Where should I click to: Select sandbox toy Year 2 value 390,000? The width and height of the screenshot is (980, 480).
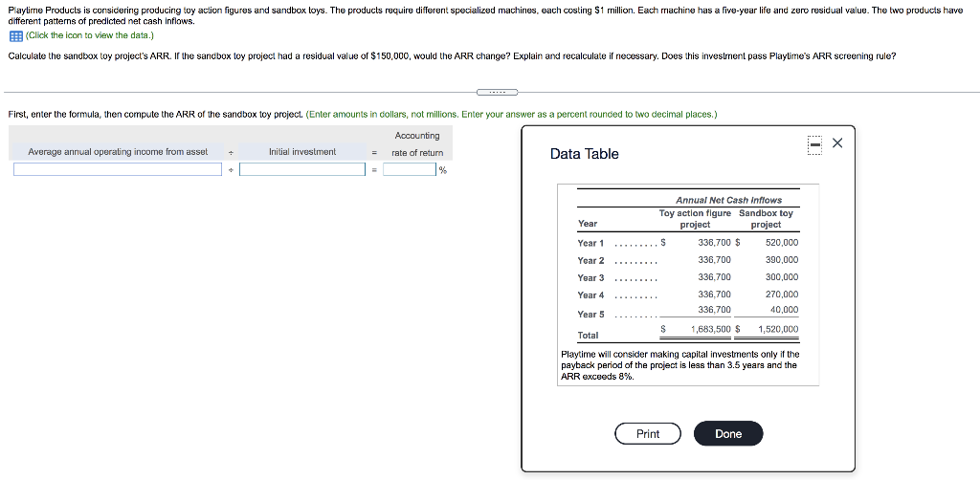pos(781,260)
